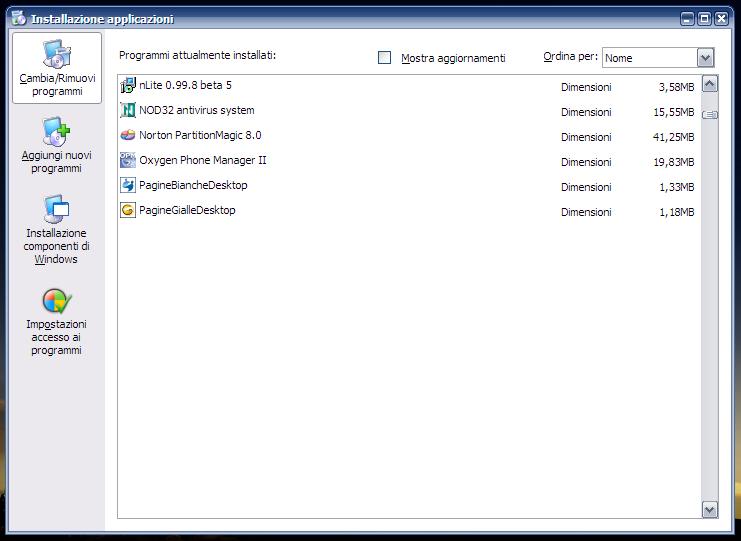Click scrollbar down arrow in program list
Screen dimensions: 741x541
(x=710, y=509)
